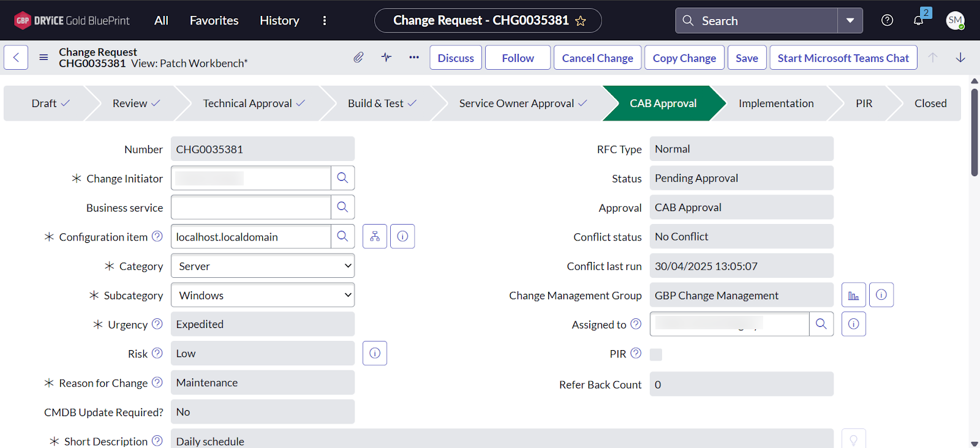Click the Start Microsoft Teams Chat button

pos(843,58)
